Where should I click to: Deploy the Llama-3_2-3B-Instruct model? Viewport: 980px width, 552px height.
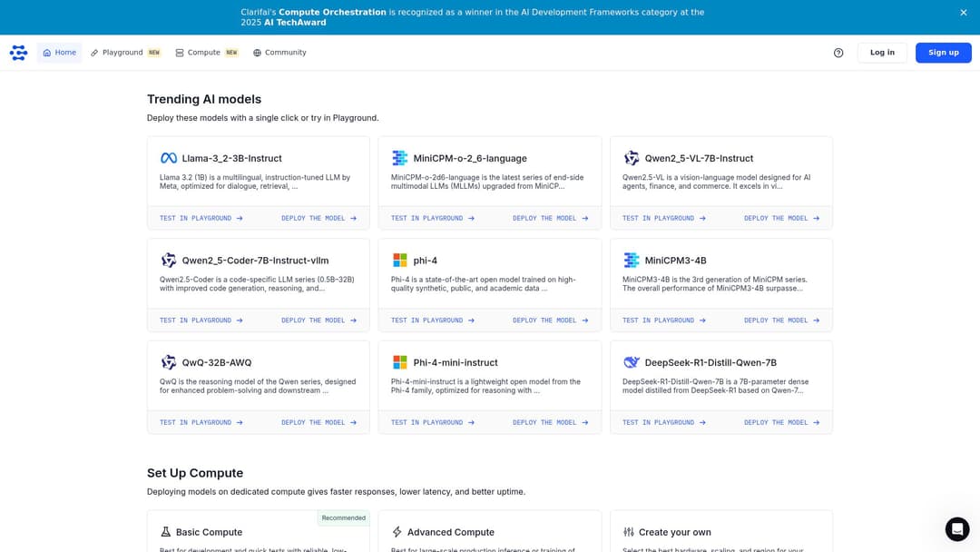(318, 218)
